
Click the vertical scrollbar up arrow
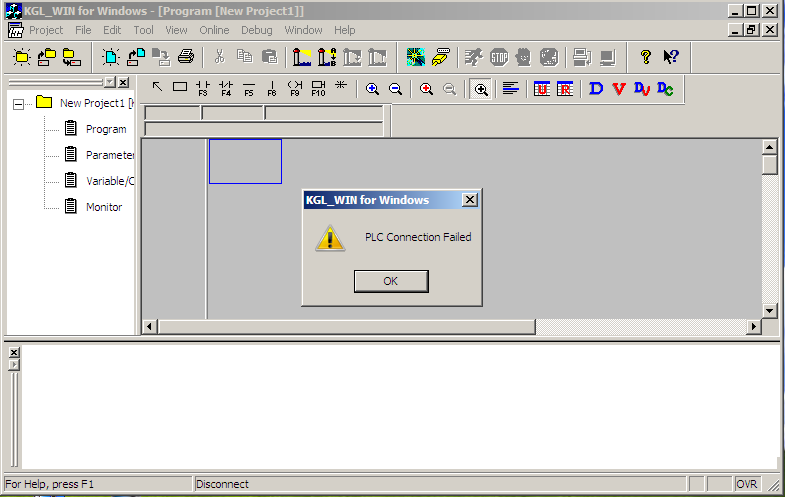coord(769,147)
